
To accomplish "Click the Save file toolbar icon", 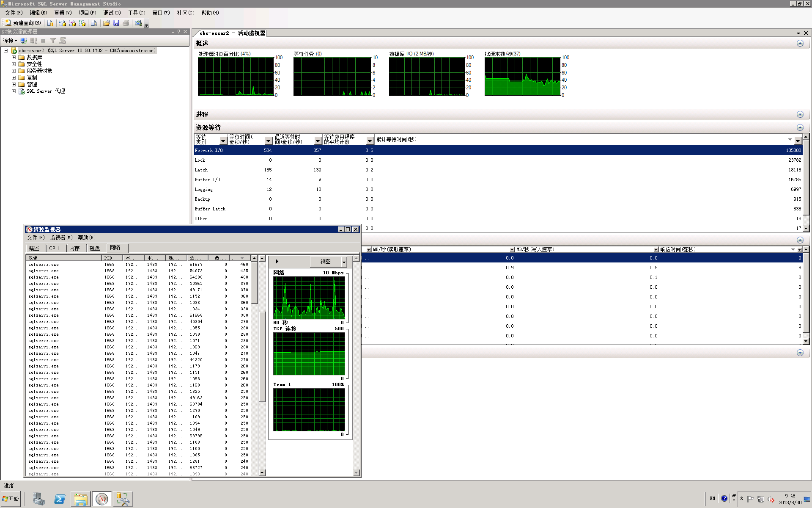I will pos(116,23).
